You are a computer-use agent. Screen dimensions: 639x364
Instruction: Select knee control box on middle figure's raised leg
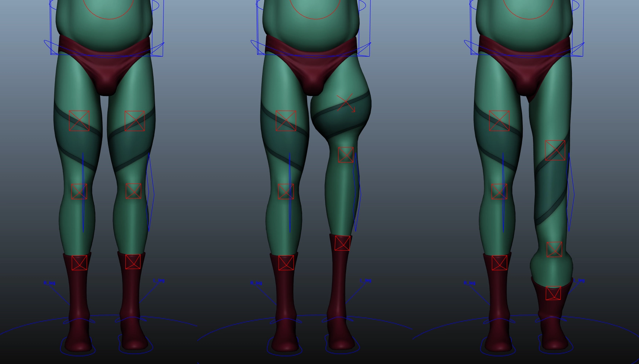[x=346, y=155]
